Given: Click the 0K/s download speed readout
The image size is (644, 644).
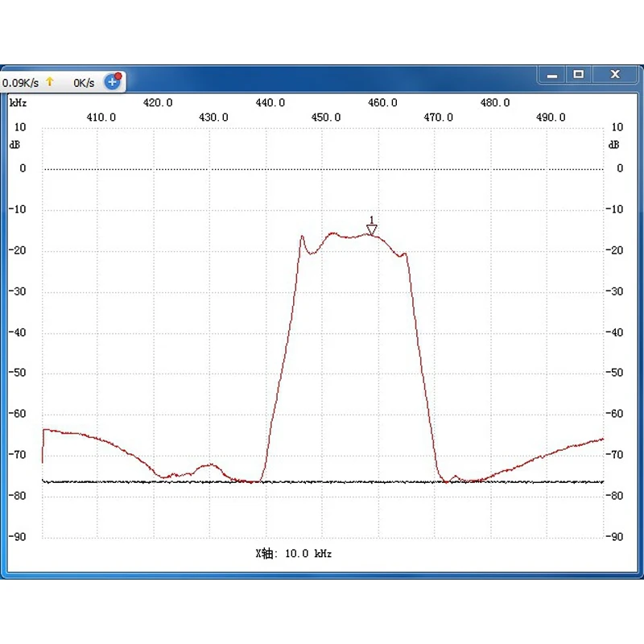Looking at the screenshot, I should click(84, 83).
